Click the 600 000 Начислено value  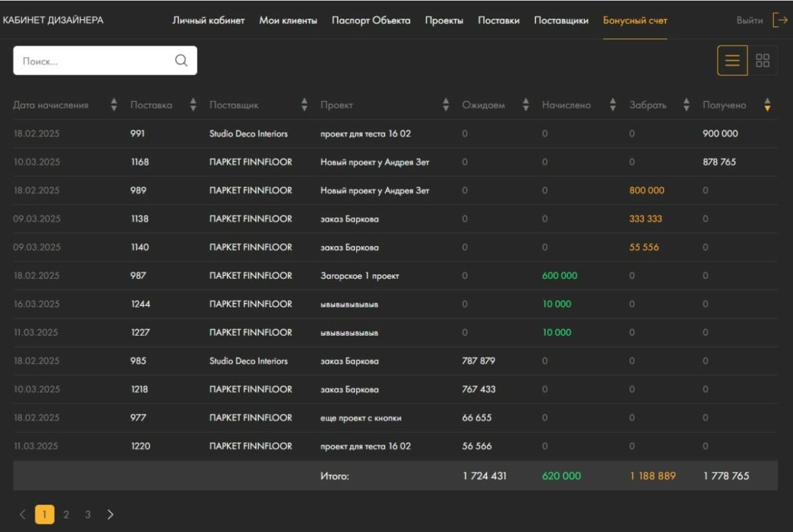pyautogui.click(x=560, y=276)
